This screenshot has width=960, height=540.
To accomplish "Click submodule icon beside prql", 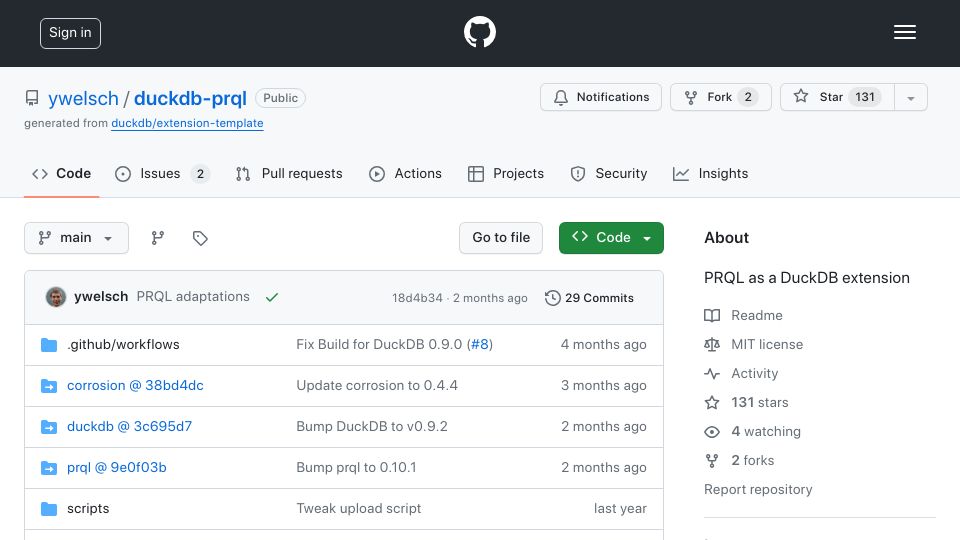I will (49, 468).
